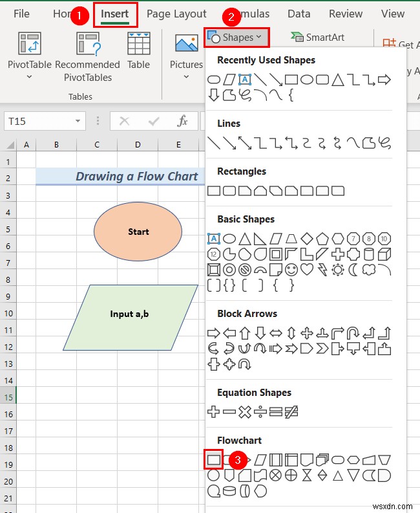Insert Text Box from Basic Shapes

click(x=214, y=239)
